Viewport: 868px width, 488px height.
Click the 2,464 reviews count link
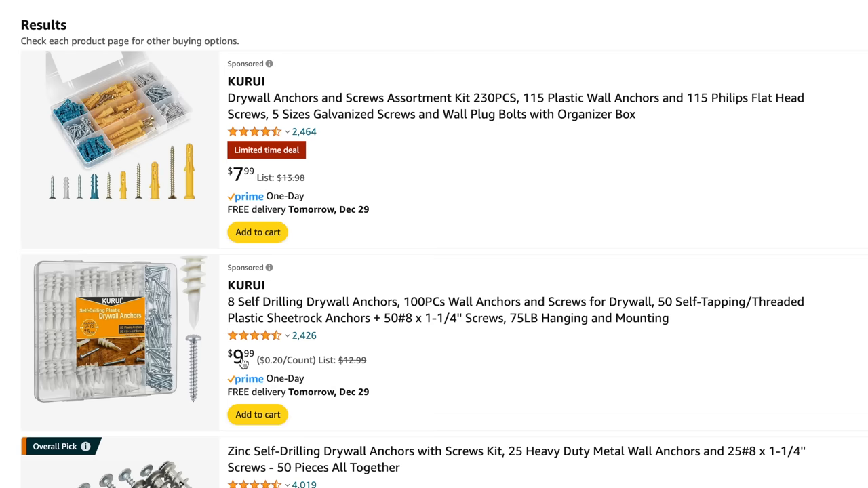coord(304,131)
